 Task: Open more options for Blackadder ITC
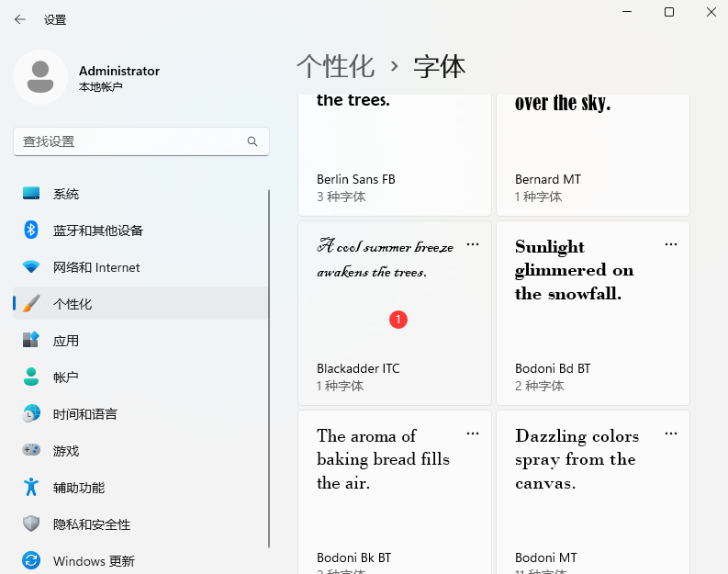coord(473,244)
